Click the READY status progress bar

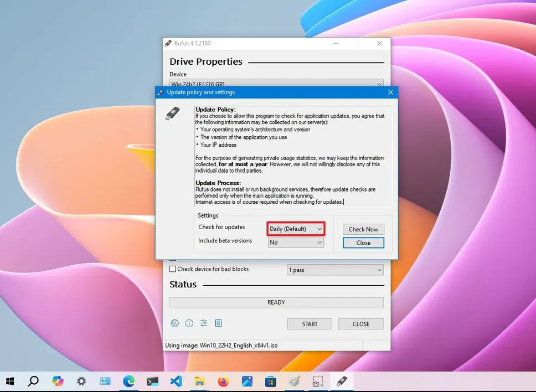click(x=276, y=302)
